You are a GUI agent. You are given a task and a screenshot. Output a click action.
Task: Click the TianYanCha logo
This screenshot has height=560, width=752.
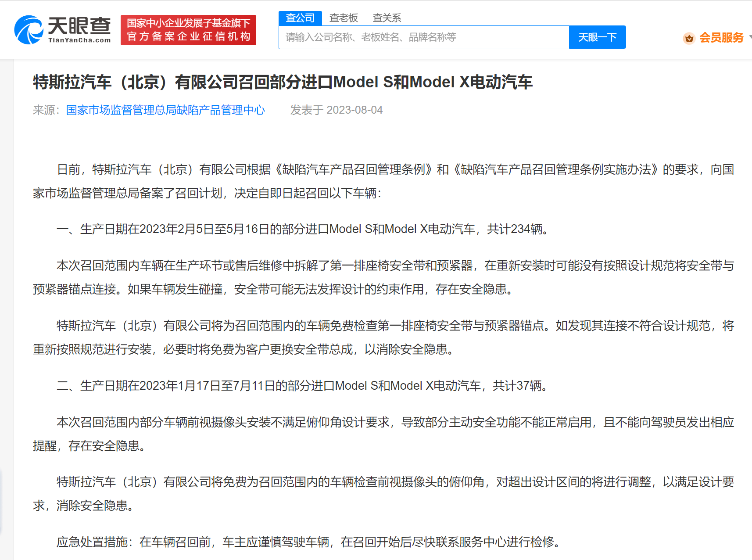pyautogui.click(x=63, y=30)
